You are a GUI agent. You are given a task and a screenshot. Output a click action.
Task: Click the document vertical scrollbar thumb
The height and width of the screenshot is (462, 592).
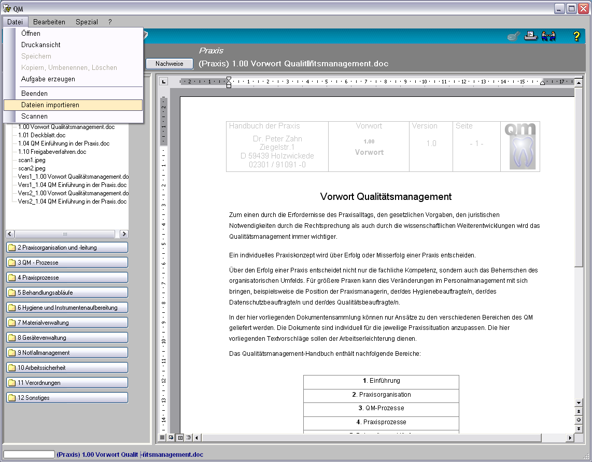(x=578, y=177)
